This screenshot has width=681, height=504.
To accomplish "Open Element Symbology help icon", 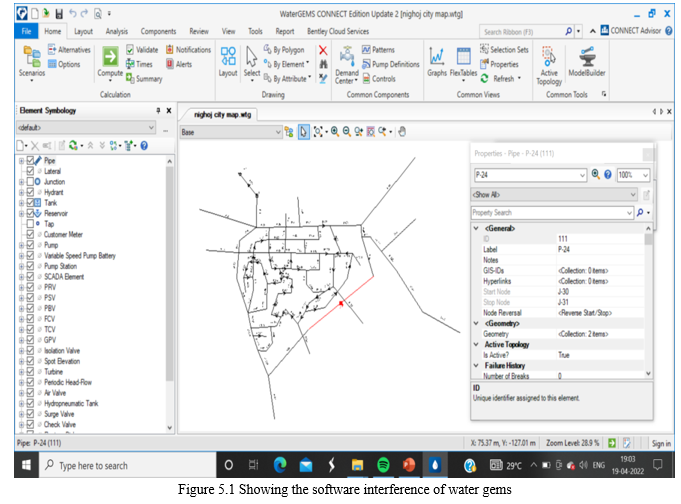I will coord(144,146).
